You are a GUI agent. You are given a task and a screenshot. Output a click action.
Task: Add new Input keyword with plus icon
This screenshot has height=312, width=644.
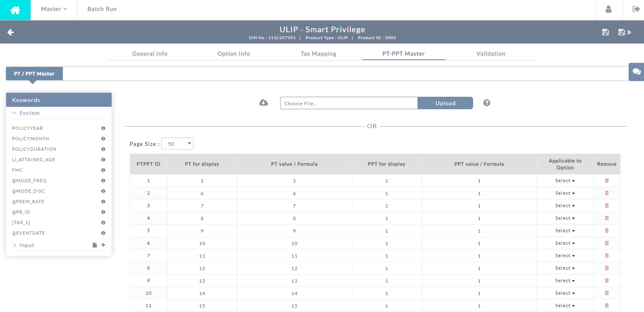coord(103,245)
